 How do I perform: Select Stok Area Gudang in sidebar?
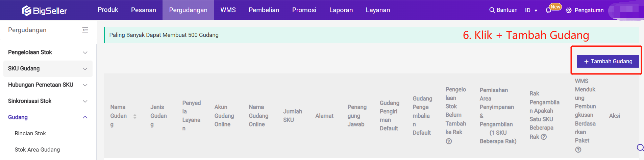point(37,150)
